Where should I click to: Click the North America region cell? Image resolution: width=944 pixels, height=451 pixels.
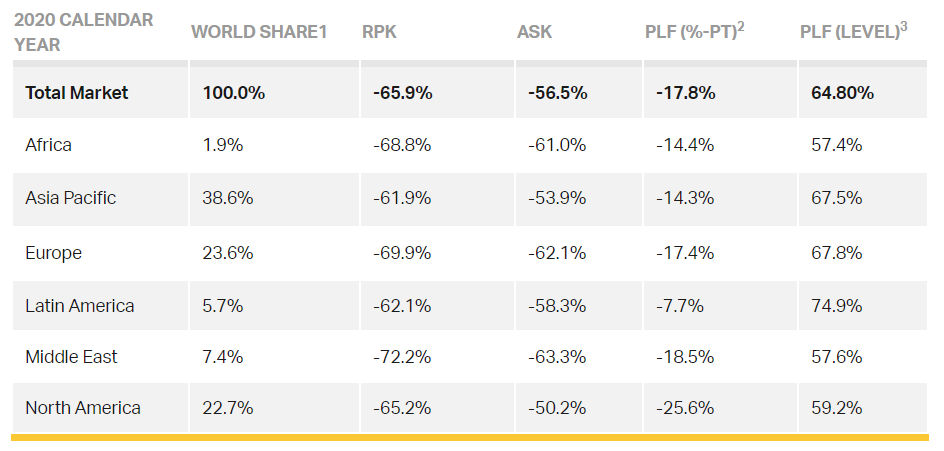[x=83, y=408]
